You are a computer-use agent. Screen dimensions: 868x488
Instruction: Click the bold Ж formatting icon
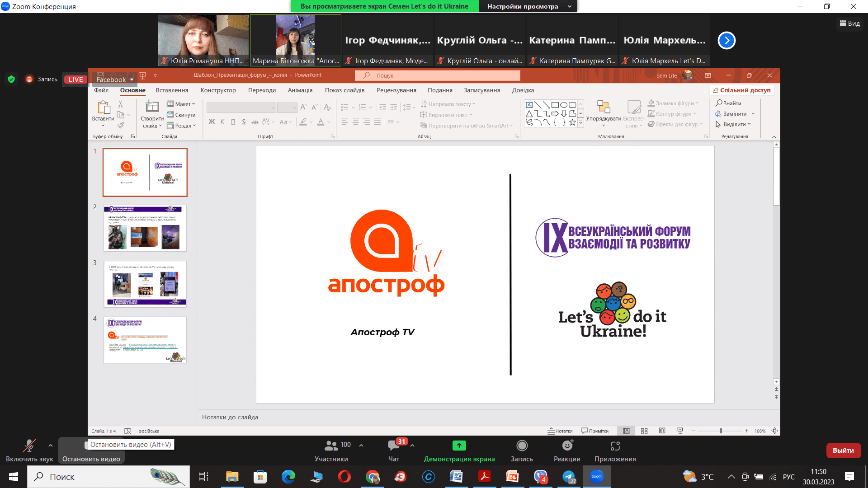tap(212, 122)
